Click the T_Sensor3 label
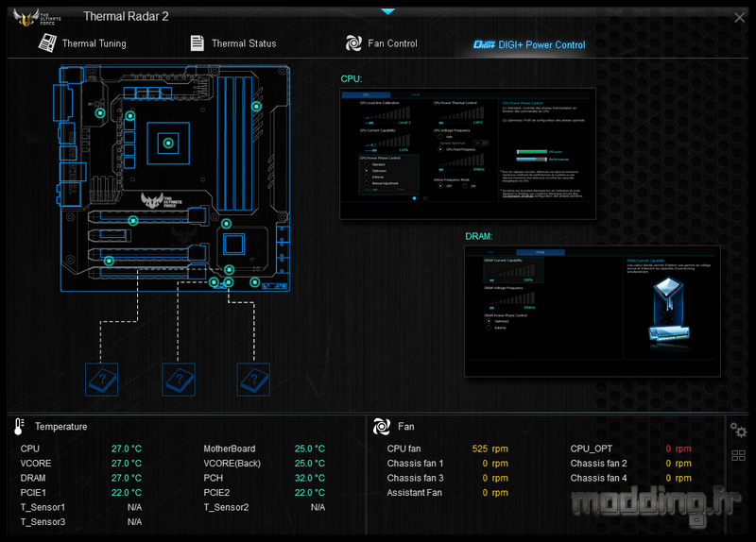This screenshot has height=542, width=756. (x=43, y=522)
